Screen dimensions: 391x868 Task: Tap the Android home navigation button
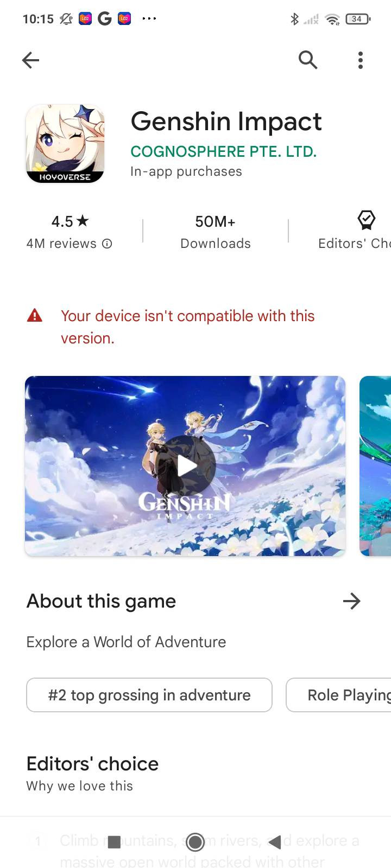click(195, 842)
